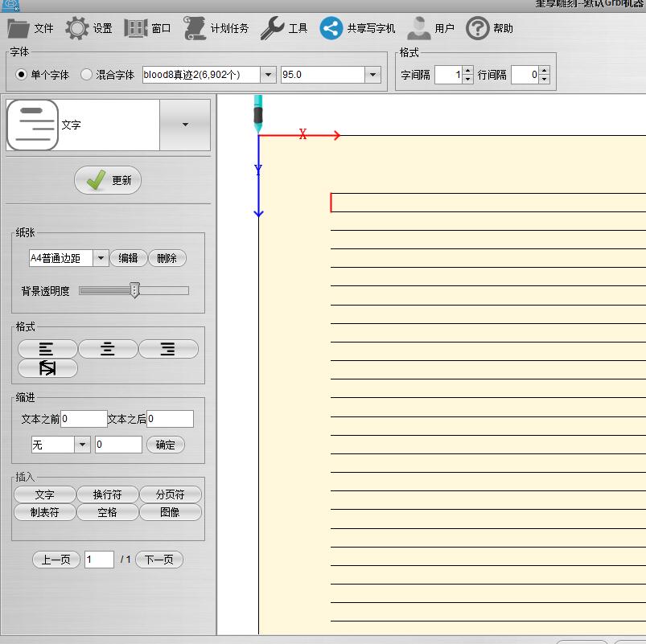Click the 行间隔 input field
This screenshot has height=644, width=646.
coord(525,75)
